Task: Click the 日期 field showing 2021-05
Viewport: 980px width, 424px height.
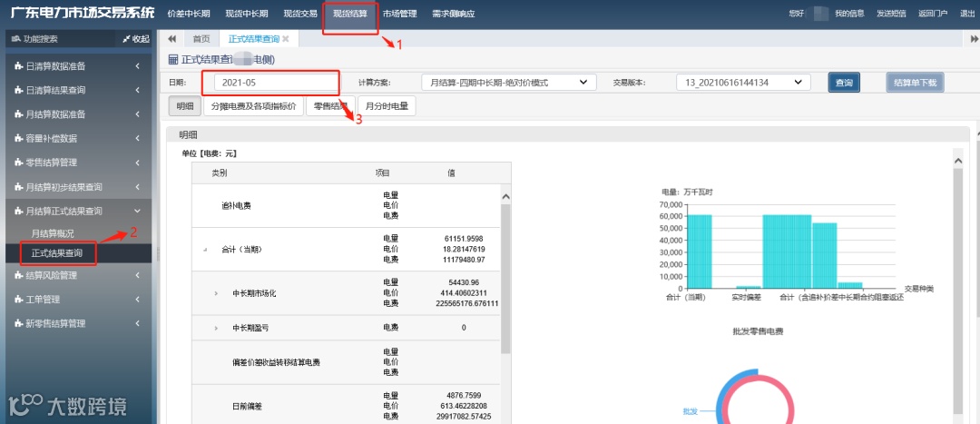Action: (x=276, y=83)
